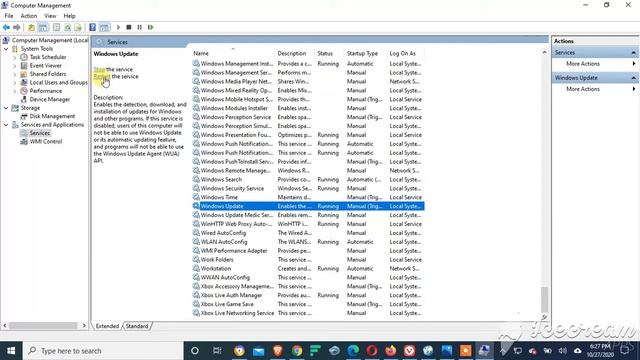Click the services list scroll-up arrow

coord(544,53)
